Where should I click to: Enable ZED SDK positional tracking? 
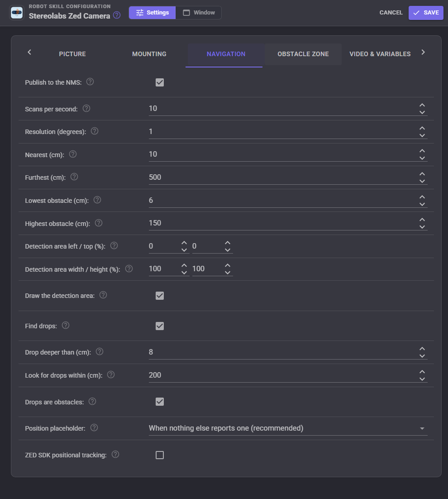pyautogui.click(x=160, y=455)
